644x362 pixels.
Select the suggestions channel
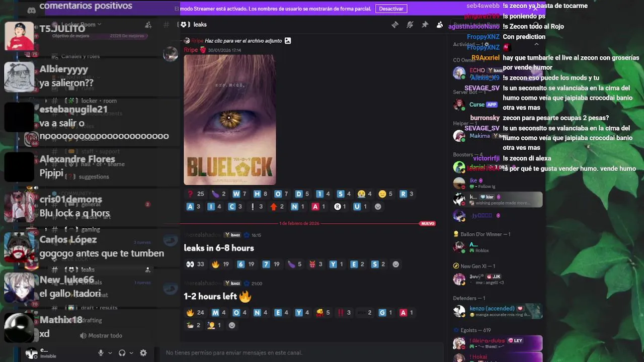point(94,177)
